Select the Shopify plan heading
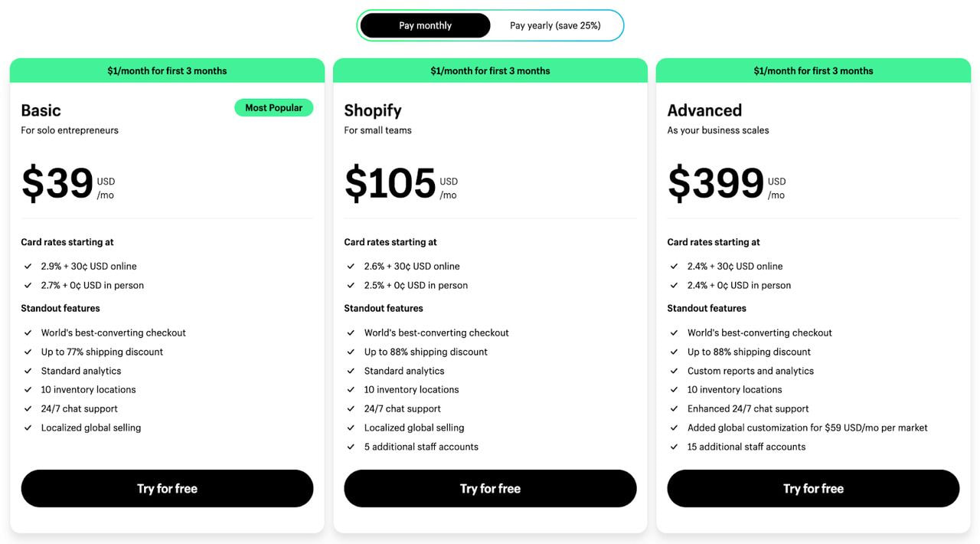This screenshot has width=980, height=544. (x=373, y=110)
